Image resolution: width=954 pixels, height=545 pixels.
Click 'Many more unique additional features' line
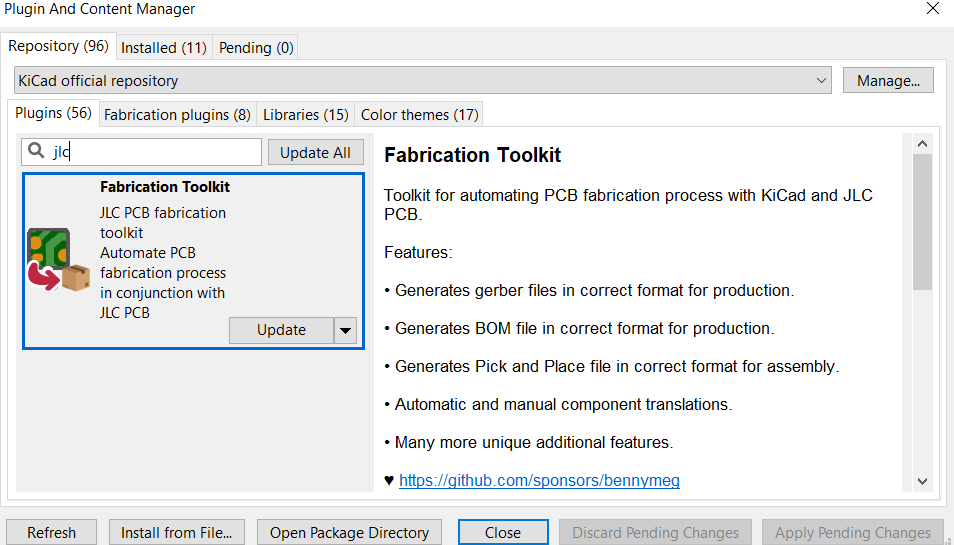click(529, 442)
